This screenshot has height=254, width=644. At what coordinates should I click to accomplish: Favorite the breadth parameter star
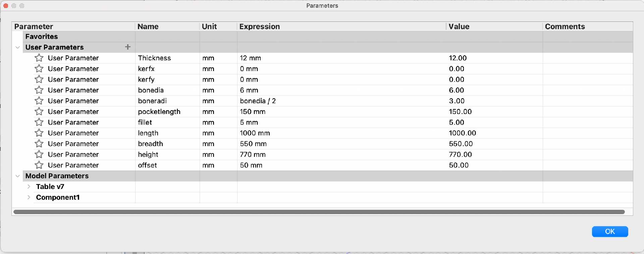pos(39,144)
